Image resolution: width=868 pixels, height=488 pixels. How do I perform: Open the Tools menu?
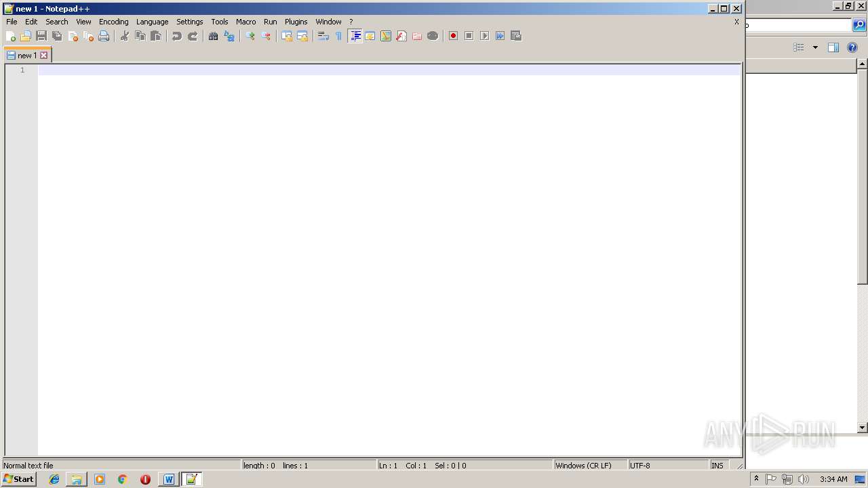(220, 22)
